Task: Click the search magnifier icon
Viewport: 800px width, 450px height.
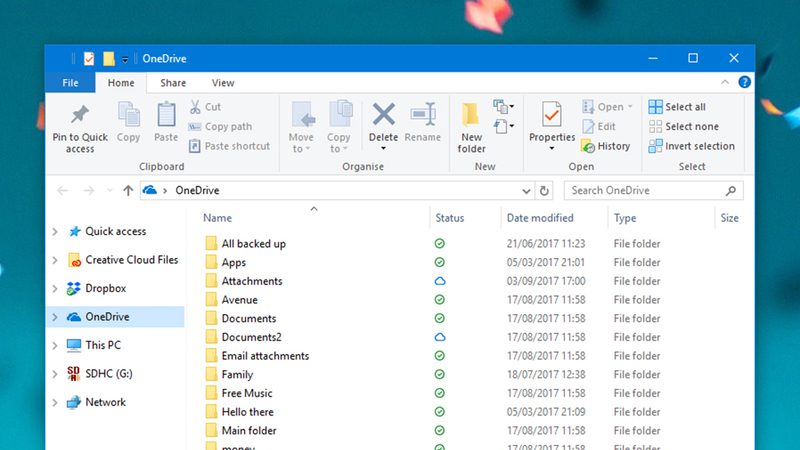Action: click(x=731, y=191)
